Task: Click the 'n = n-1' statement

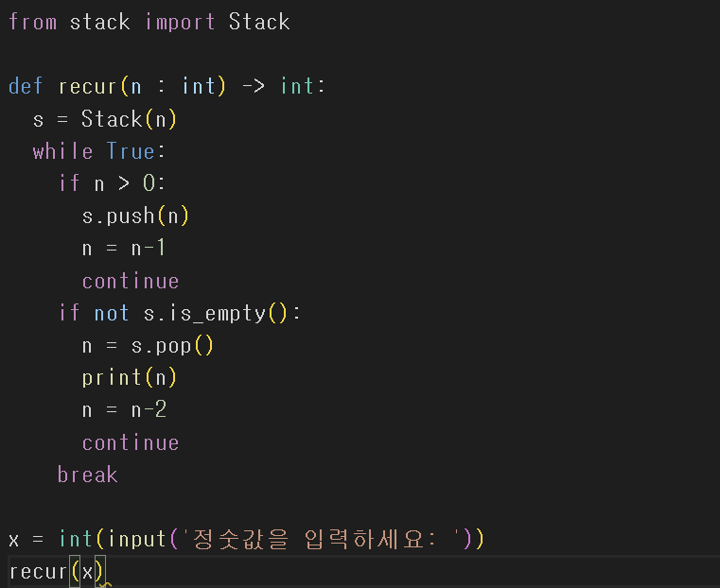Action: point(124,248)
